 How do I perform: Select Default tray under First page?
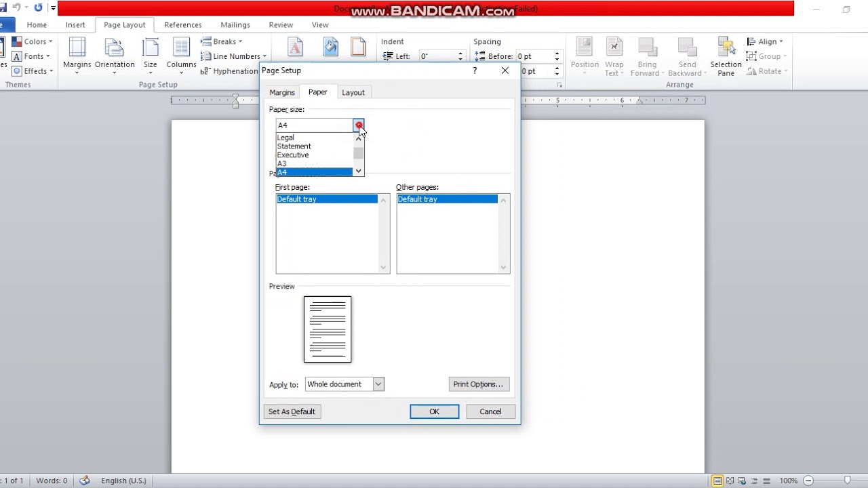pyautogui.click(x=327, y=199)
